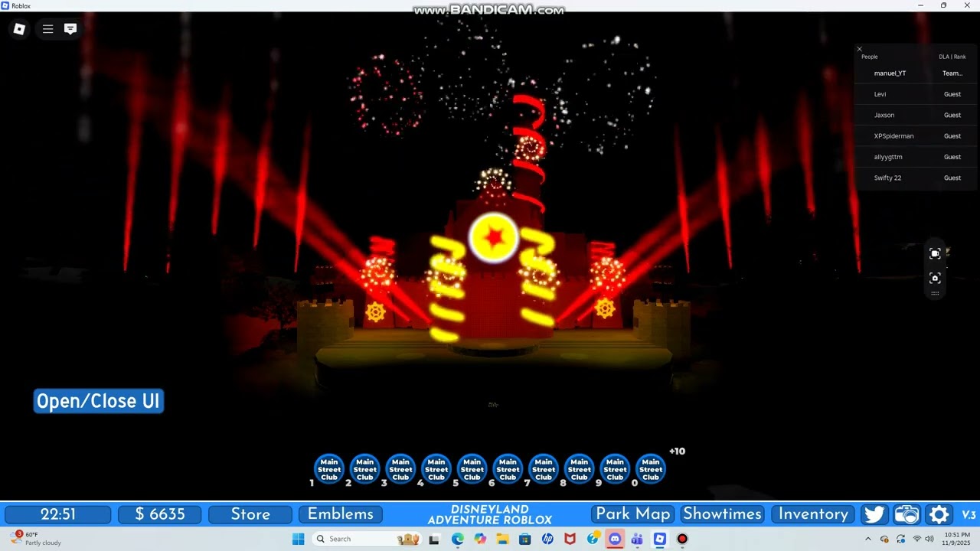Open the Emblems menu
Viewport: 980px width, 551px height.
[341, 514]
